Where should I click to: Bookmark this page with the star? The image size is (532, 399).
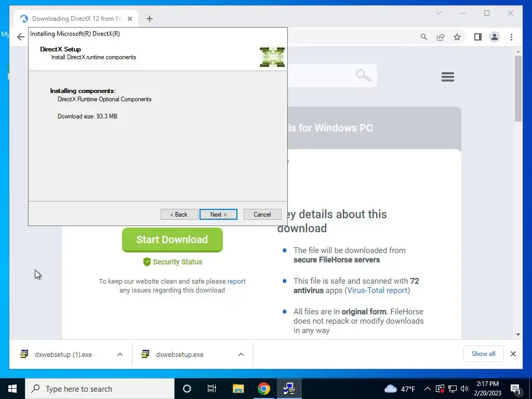click(x=457, y=37)
